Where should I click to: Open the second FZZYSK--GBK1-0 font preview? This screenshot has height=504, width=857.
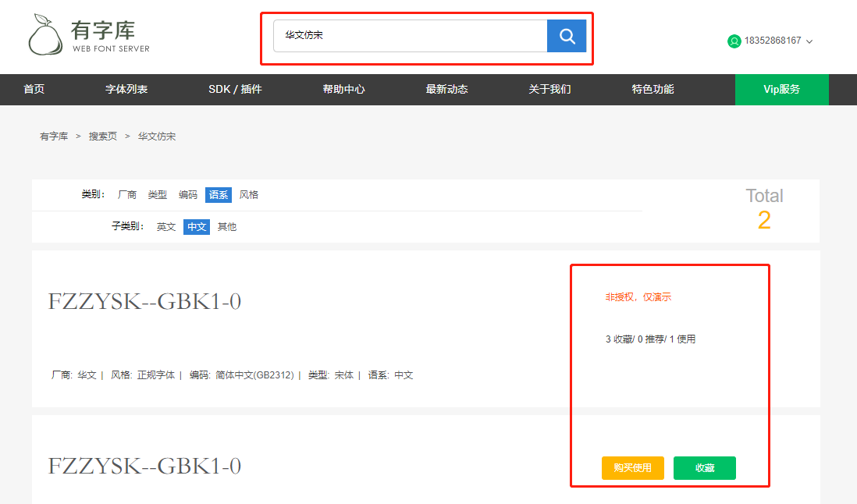pyautogui.click(x=145, y=466)
